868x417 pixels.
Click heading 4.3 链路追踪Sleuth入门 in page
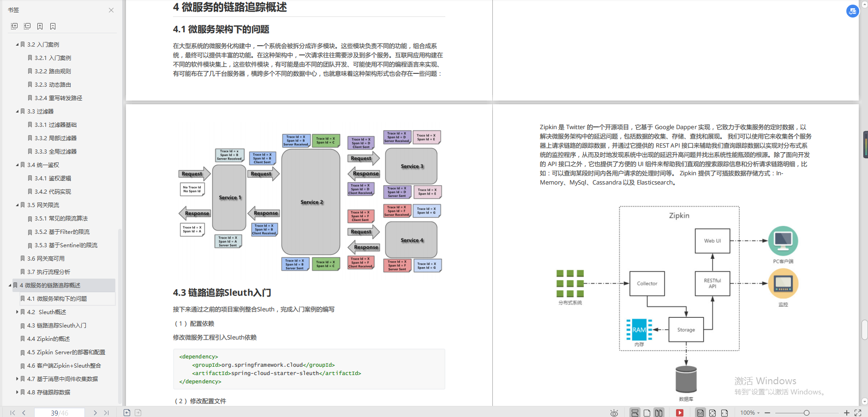point(222,293)
